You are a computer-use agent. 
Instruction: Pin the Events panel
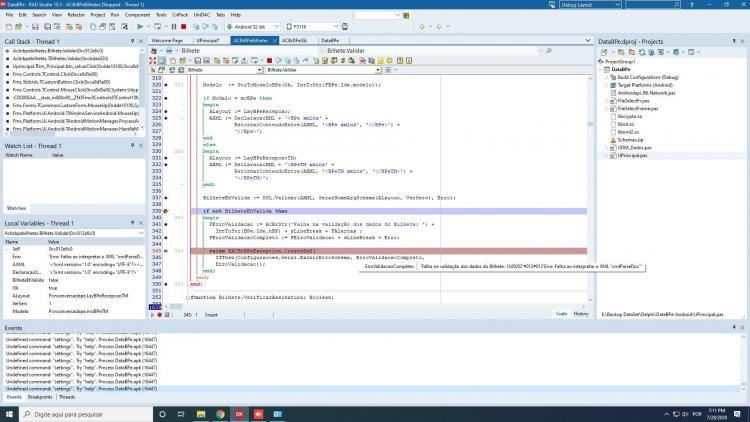[734, 328]
